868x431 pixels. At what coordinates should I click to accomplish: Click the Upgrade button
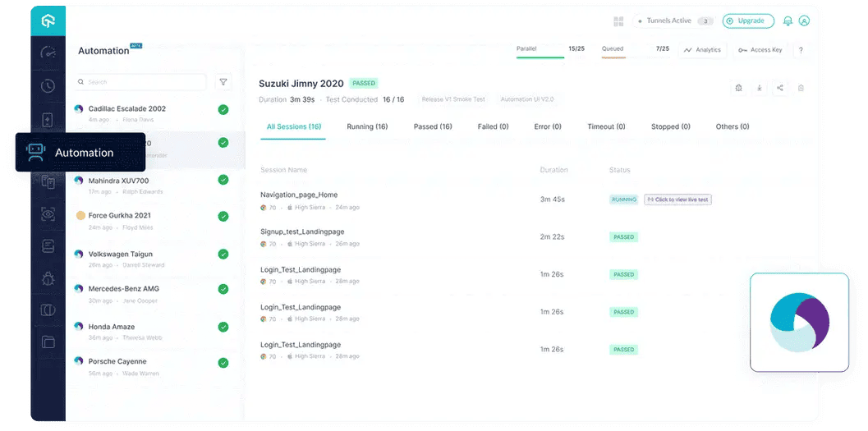(x=747, y=21)
